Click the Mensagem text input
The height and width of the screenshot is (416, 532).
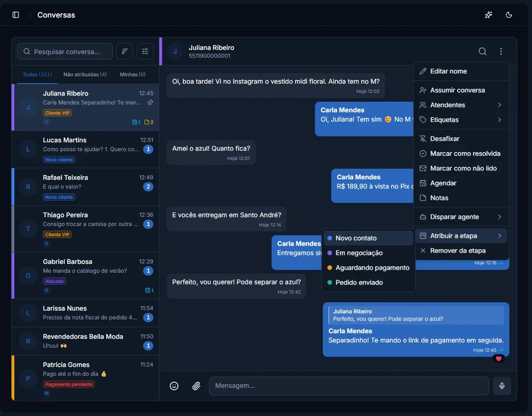coord(349,386)
